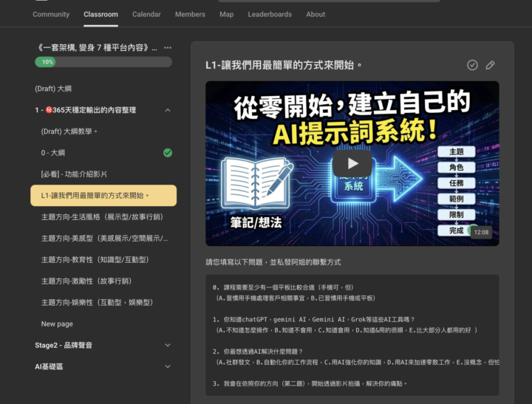The image size is (532, 404).
Task: Click green completed checkmark beside 0 - 大綱
Action: click(x=168, y=153)
